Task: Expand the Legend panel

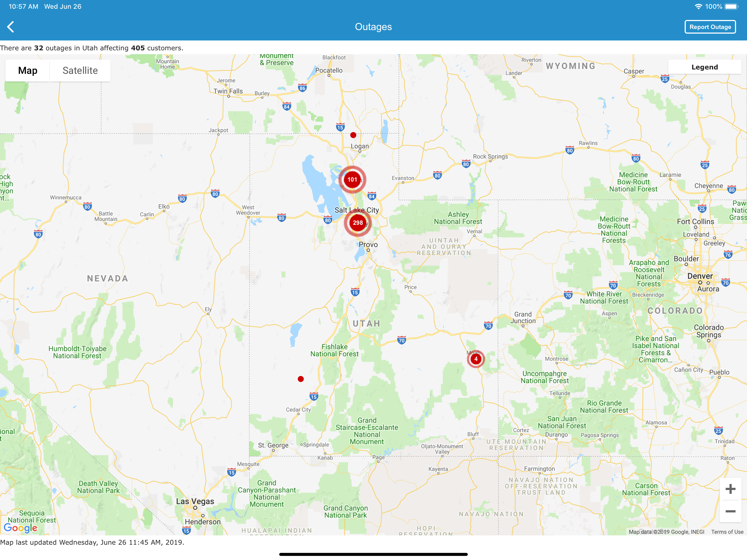Action: [704, 67]
